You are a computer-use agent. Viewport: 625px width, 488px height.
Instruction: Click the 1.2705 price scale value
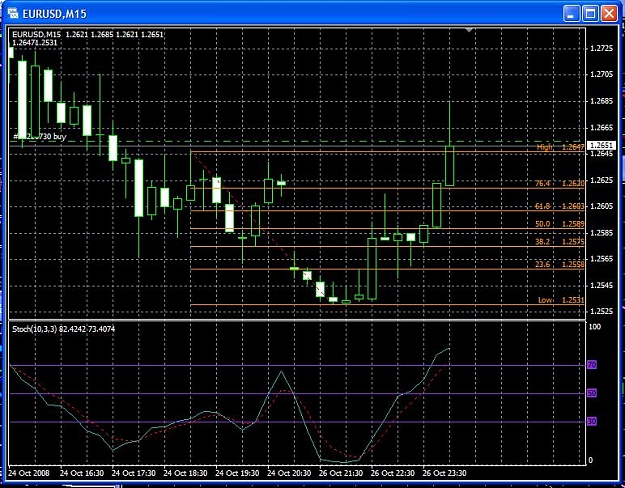click(601, 74)
